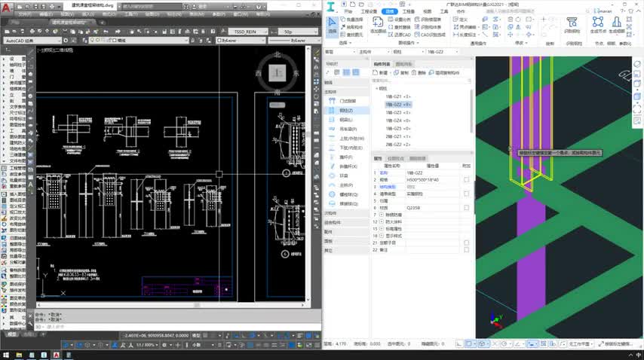Select 钢柱(Z) in the component navigation
Viewport: 644px width, 360px height.
click(x=345, y=110)
